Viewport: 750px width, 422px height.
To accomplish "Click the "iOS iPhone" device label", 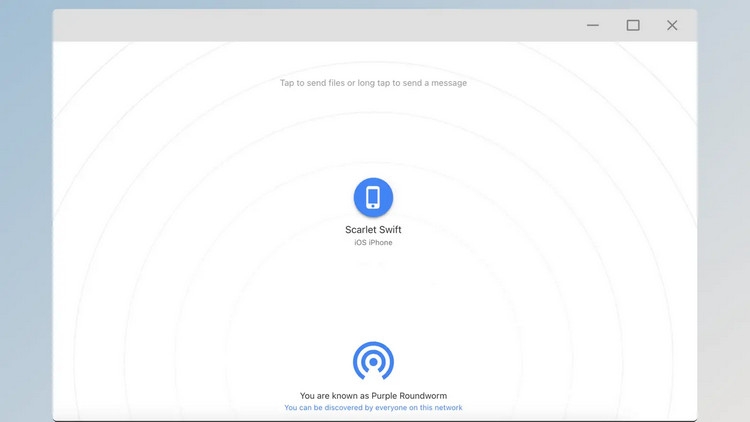I will pos(373,243).
